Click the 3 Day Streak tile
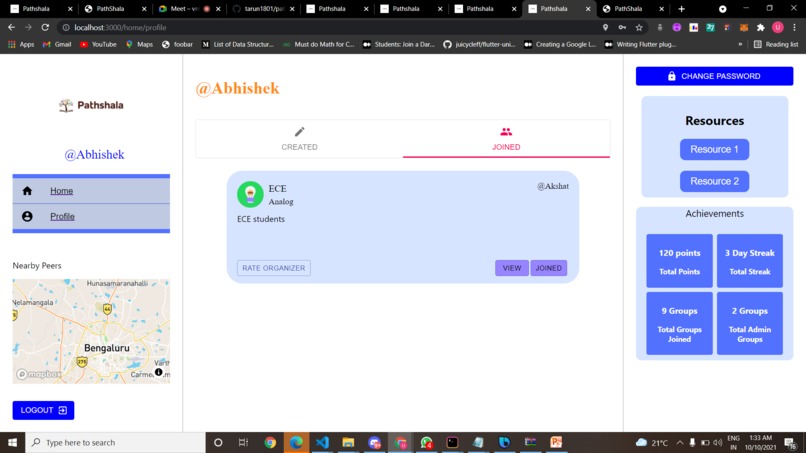 (749, 261)
